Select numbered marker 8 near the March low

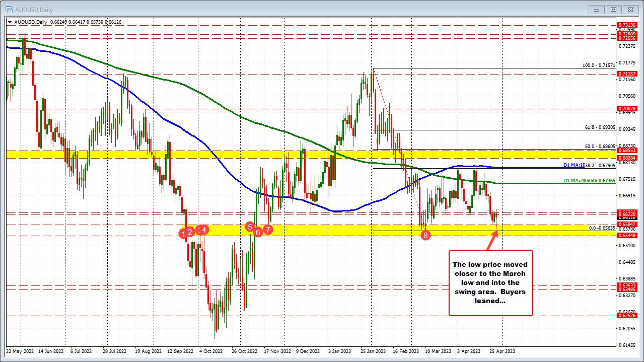point(426,235)
